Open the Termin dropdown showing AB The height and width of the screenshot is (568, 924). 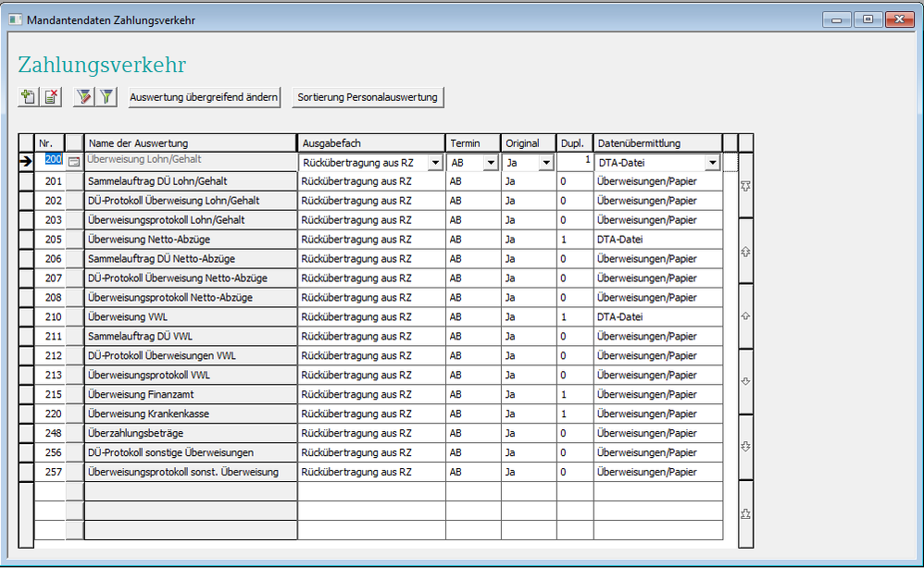(x=490, y=163)
